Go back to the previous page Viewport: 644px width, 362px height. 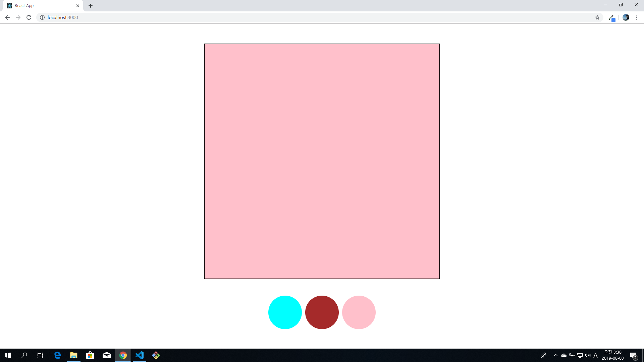[x=7, y=17]
